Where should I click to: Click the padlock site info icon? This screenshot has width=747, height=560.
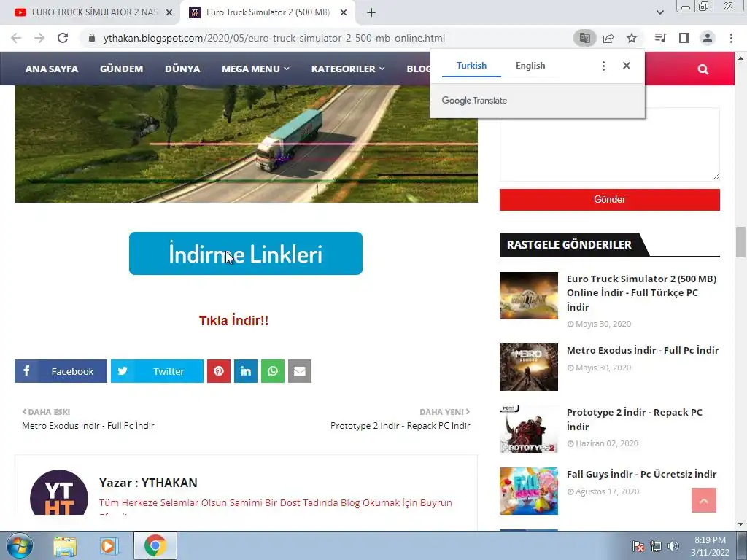tap(92, 38)
